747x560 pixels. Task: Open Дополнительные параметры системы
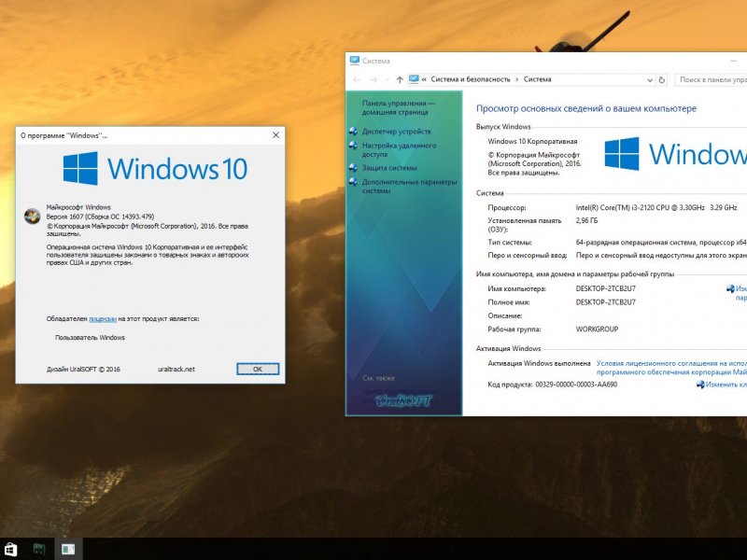coord(409,186)
